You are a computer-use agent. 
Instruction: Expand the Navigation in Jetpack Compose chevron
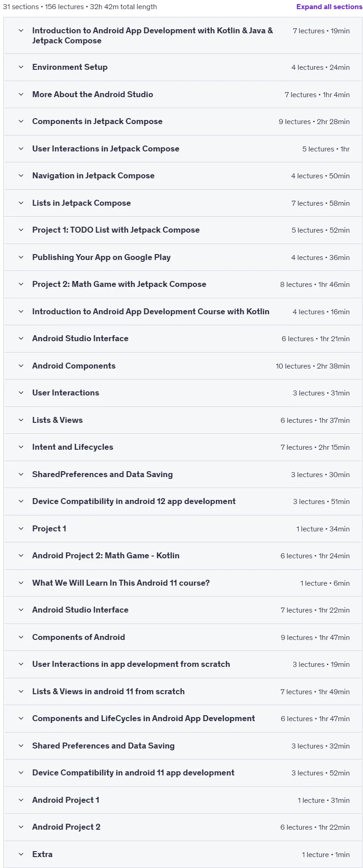[21, 176]
